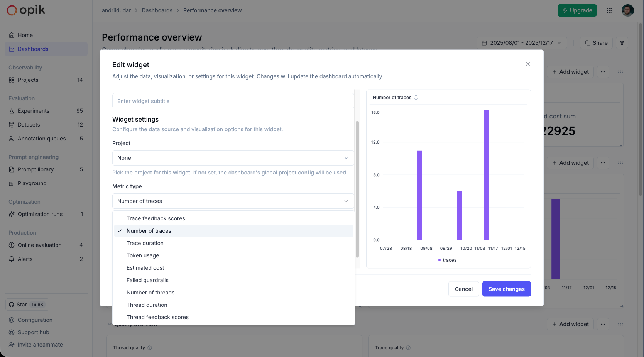The width and height of the screenshot is (644, 357).
Task: Click the Home icon in sidebar
Action: [12, 35]
